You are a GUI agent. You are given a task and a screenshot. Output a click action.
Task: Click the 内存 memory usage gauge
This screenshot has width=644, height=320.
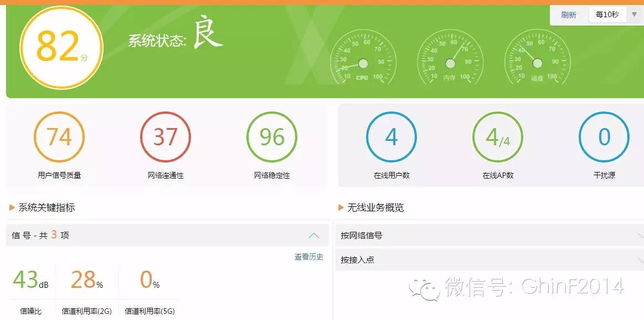450,57
